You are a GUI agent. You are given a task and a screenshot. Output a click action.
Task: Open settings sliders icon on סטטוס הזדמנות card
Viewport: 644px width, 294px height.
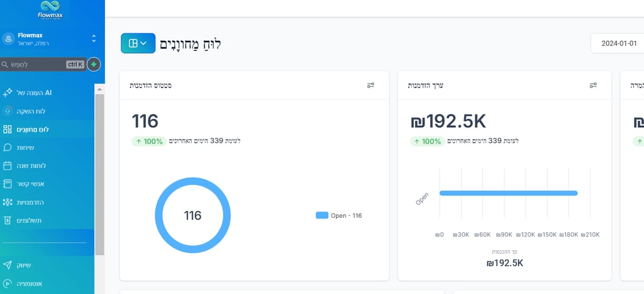pyautogui.click(x=370, y=85)
